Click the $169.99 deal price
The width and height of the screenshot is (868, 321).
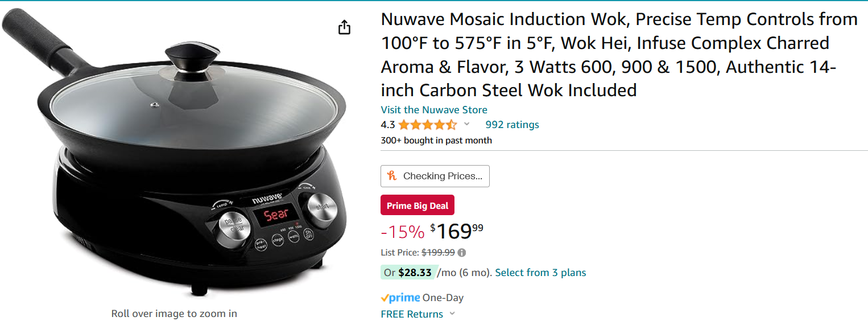457,231
